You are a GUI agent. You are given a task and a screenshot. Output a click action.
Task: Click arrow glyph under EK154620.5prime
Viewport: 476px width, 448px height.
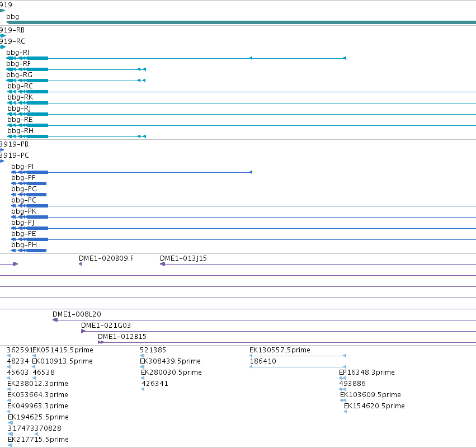click(346, 412)
